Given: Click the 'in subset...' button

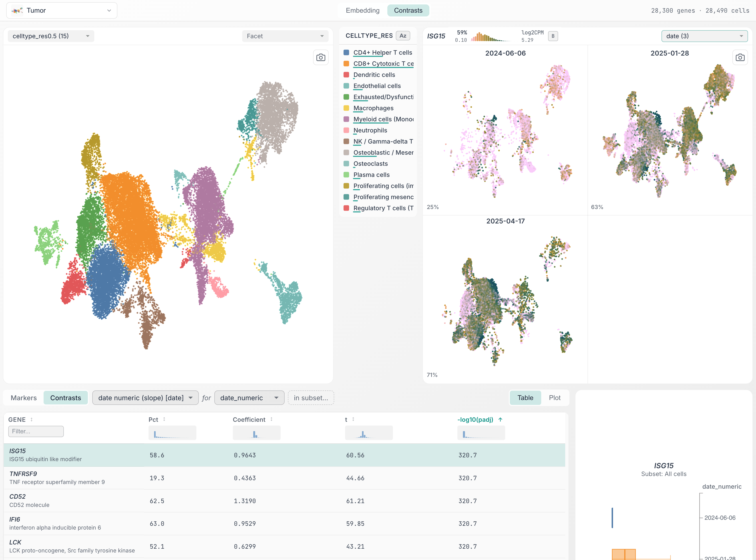Looking at the screenshot, I should click(x=310, y=398).
